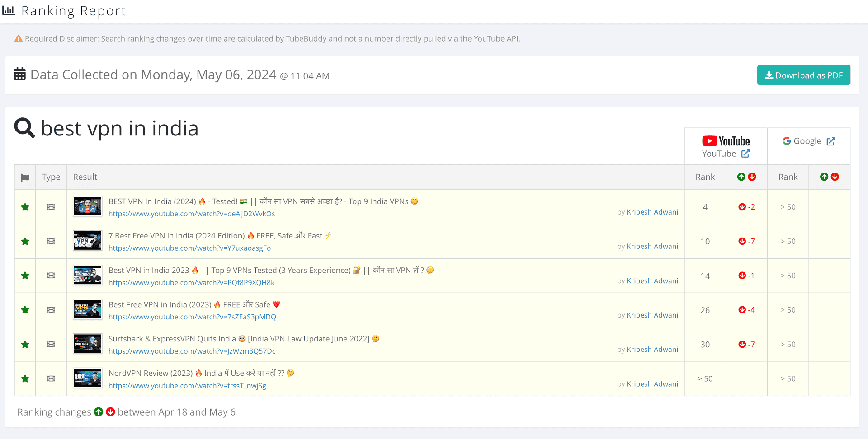
Task: Open link youtube.com/watch?v=7sZEaS3pMDQ
Action: click(192, 317)
